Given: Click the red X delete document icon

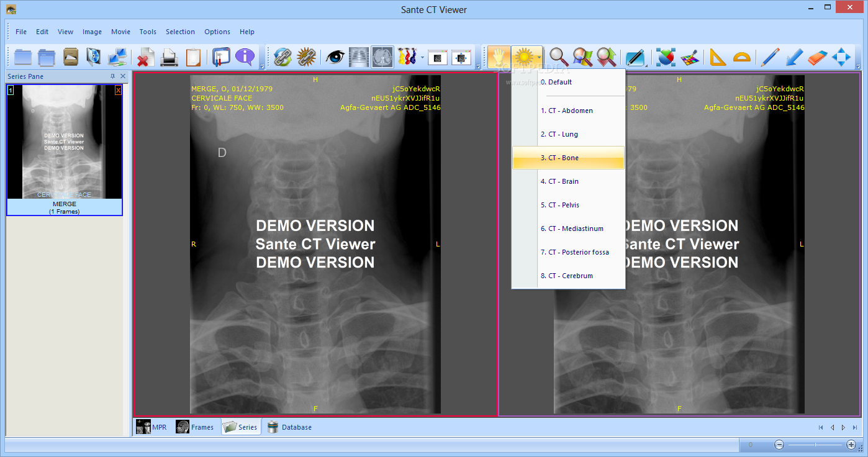Looking at the screenshot, I should (146, 57).
